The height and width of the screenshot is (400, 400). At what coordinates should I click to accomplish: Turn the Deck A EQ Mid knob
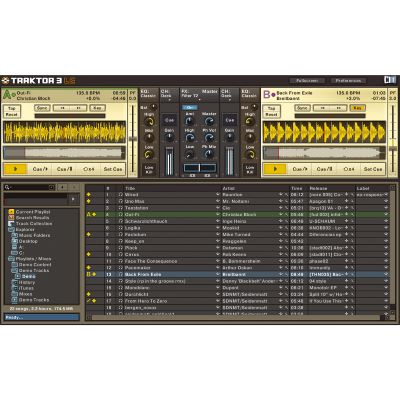[149, 138]
